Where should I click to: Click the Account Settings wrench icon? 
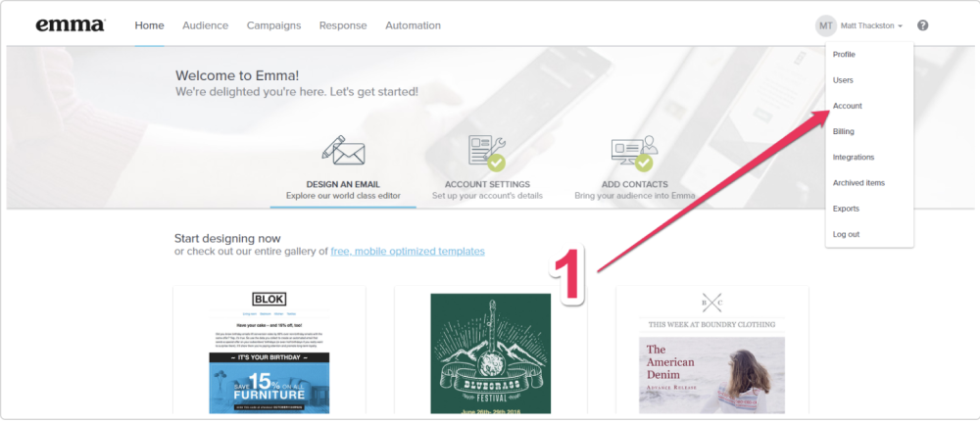pos(487,153)
